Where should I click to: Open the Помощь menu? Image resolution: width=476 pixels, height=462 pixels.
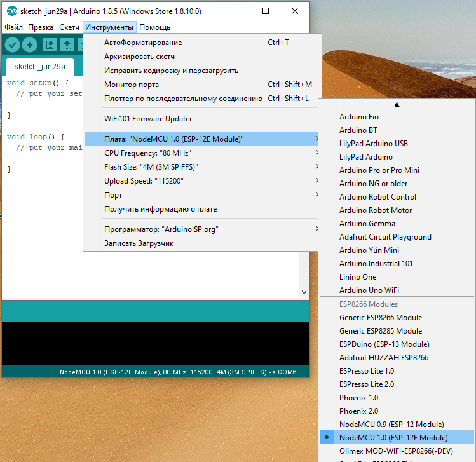(x=155, y=27)
